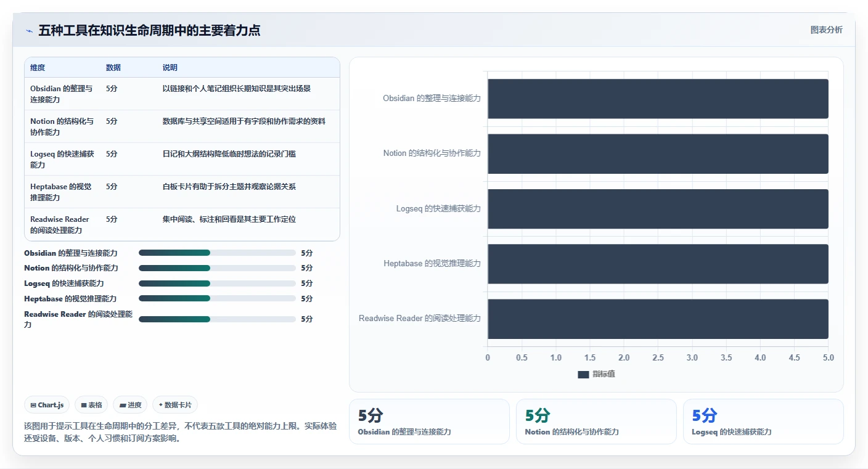Click description 集中阅读、标注和回看是其主要工作定位
The height and width of the screenshot is (469, 868).
tap(229, 219)
